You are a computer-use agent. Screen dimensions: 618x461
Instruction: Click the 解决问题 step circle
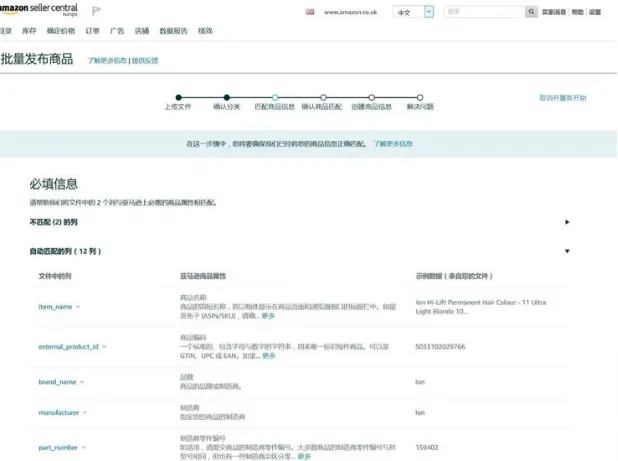click(x=420, y=97)
